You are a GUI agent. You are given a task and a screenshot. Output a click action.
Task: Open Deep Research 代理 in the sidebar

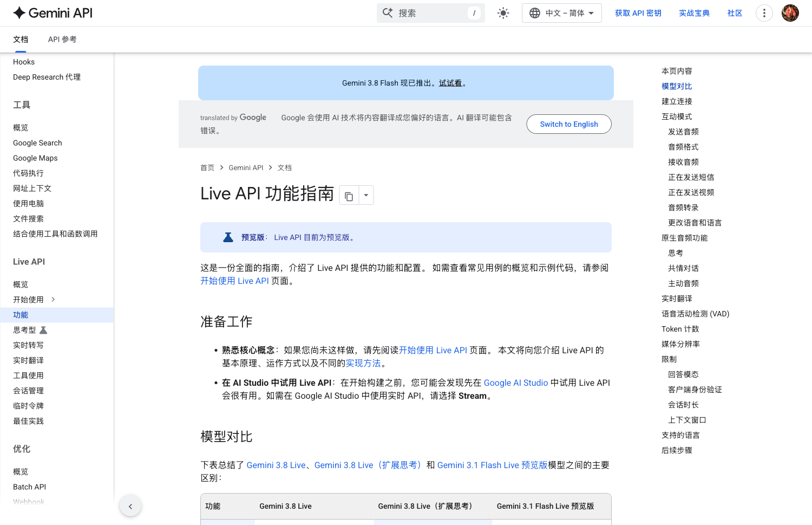click(x=47, y=77)
